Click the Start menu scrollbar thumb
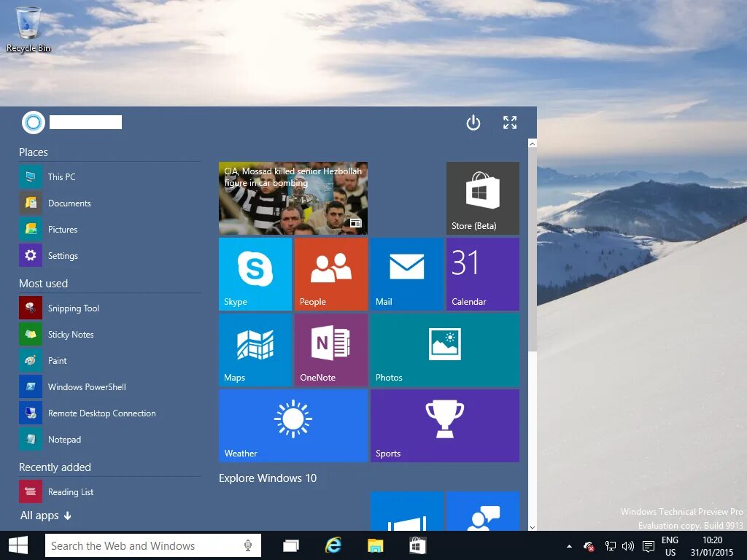The image size is (747, 560). (532, 250)
